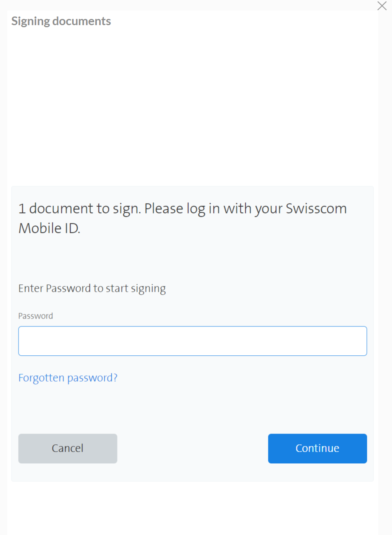Choose Cancel to exit document signing
The height and width of the screenshot is (535, 392).
click(68, 448)
